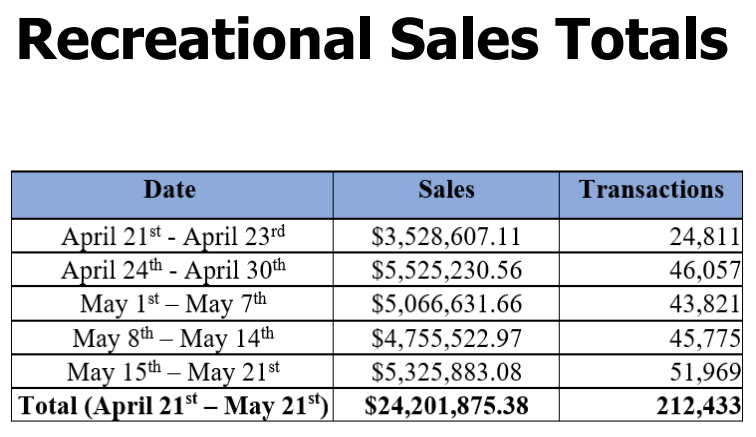Select the $5,325,883.08 sales cell
The height and width of the screenshot is (437, 756).
tap(446, 372)
